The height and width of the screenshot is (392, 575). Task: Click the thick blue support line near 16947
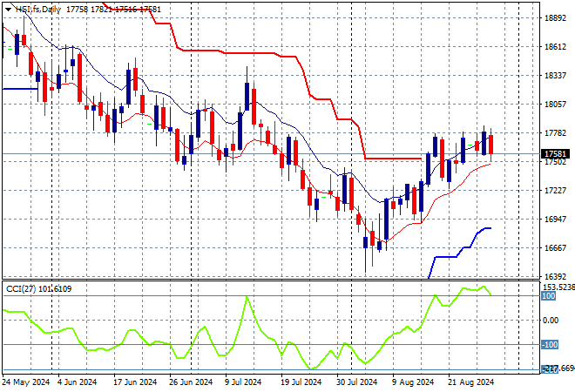(x=460, y=252)
